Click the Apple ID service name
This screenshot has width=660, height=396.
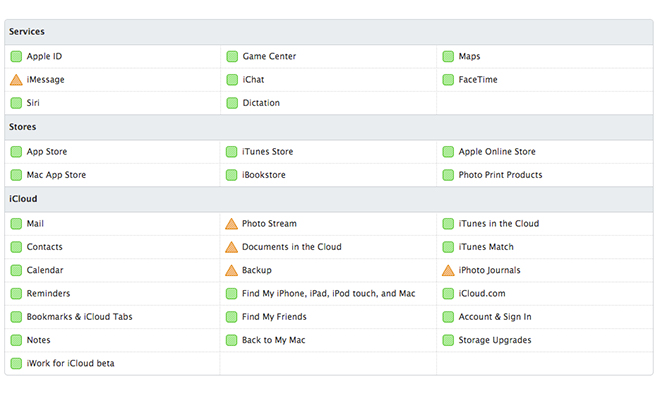tap(44, 56)
